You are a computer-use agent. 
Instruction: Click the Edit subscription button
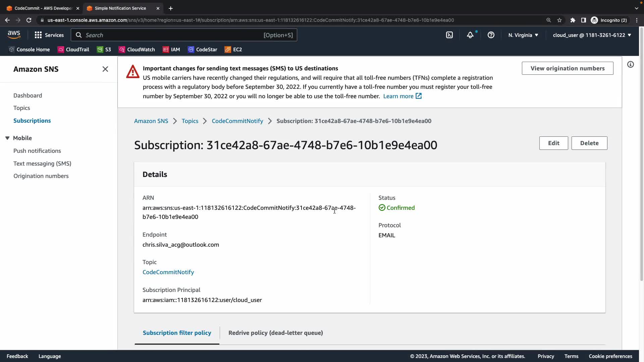tap(553, 143)
